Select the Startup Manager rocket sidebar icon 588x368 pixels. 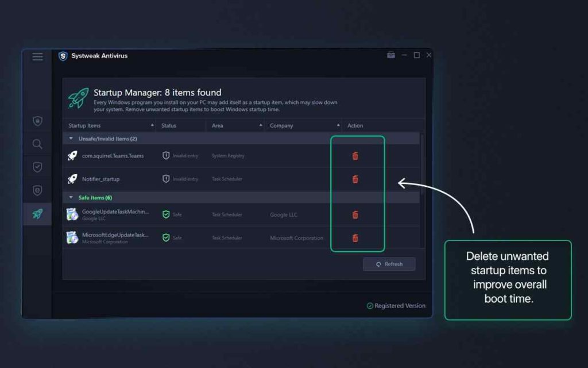click(37, 214)
